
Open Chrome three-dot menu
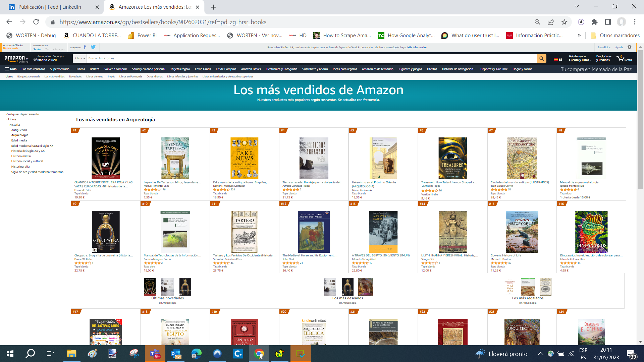tap(635, 22)
